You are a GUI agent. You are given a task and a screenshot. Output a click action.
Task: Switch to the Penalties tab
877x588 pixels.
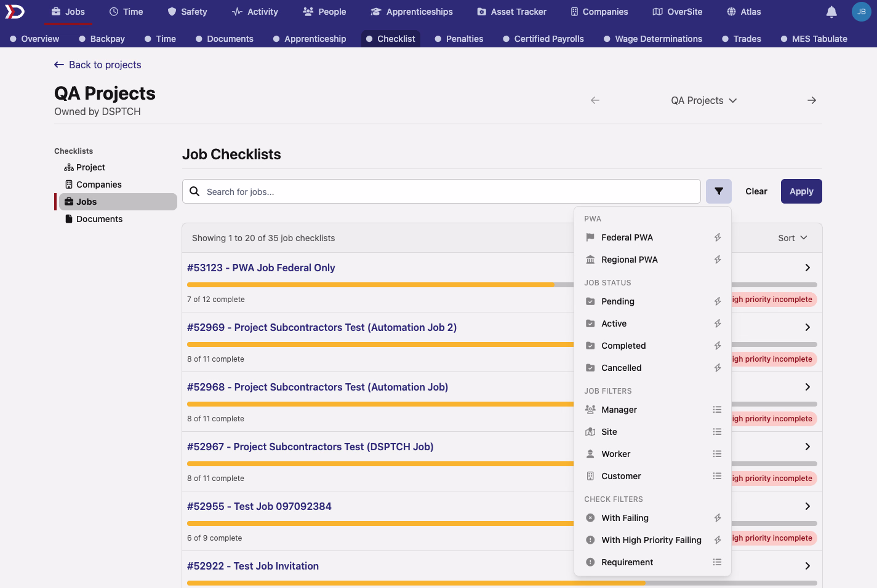459,39
